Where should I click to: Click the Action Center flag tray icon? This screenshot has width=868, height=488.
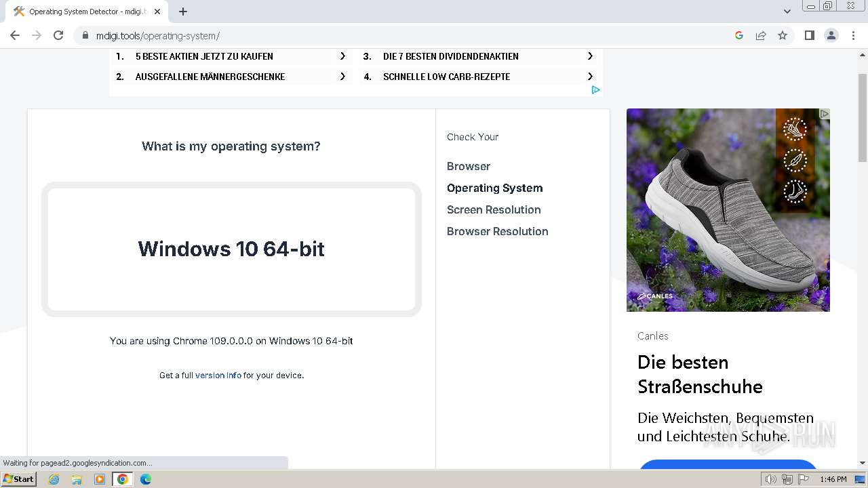point(804,479)
